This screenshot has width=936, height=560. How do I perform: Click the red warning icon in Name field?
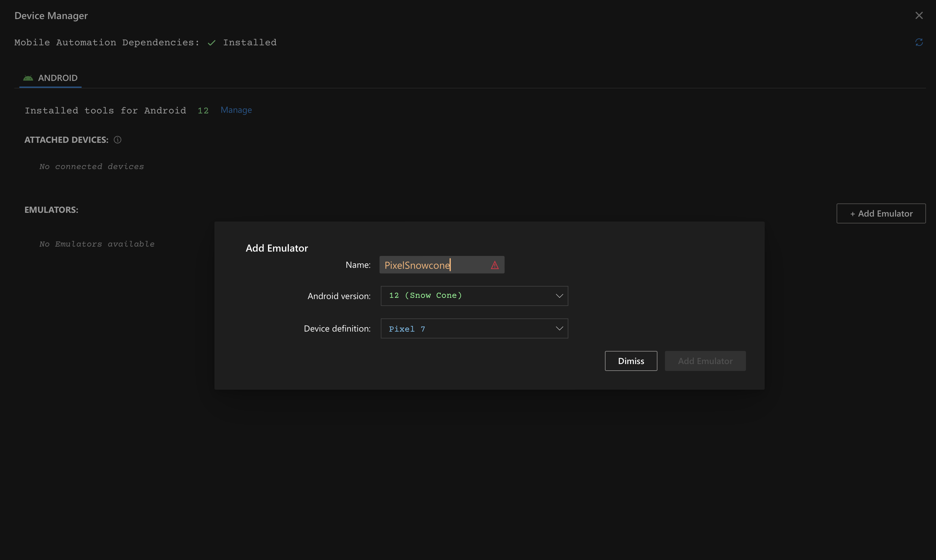pyautogui.click(x=495, y=265)
